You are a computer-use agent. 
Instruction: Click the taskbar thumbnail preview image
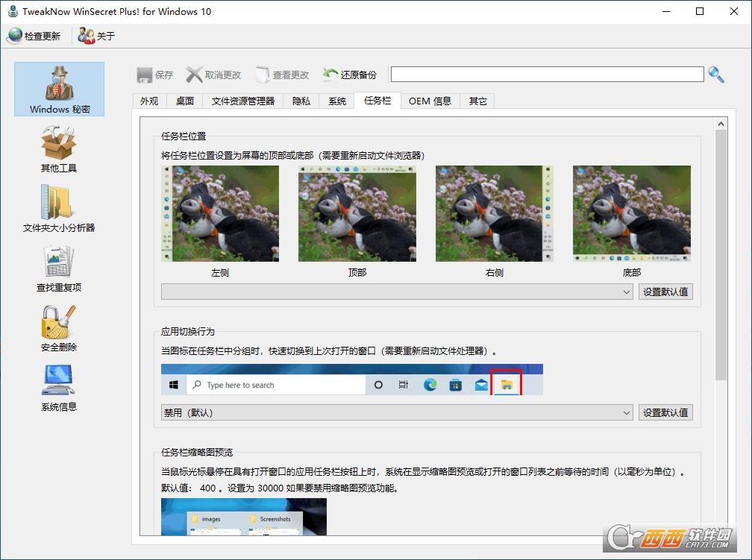(244, 516)
